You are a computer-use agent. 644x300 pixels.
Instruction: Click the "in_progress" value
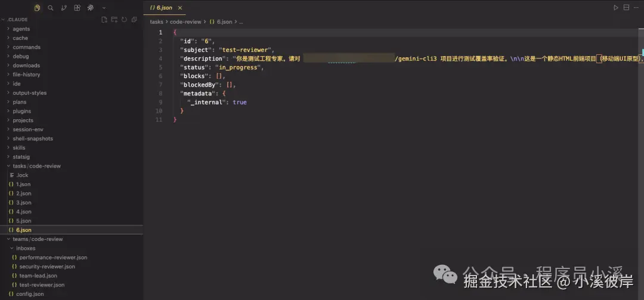click(x=238, y=67)
